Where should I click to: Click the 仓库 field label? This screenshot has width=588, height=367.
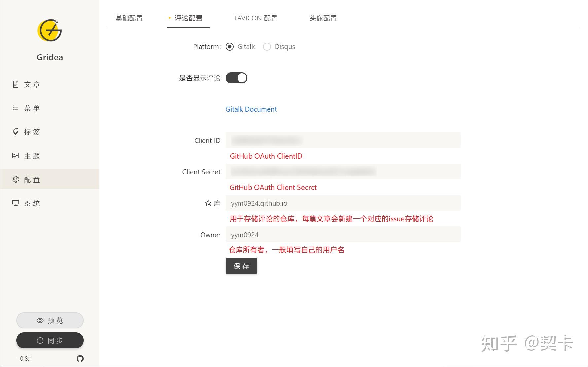pos(213,203)
